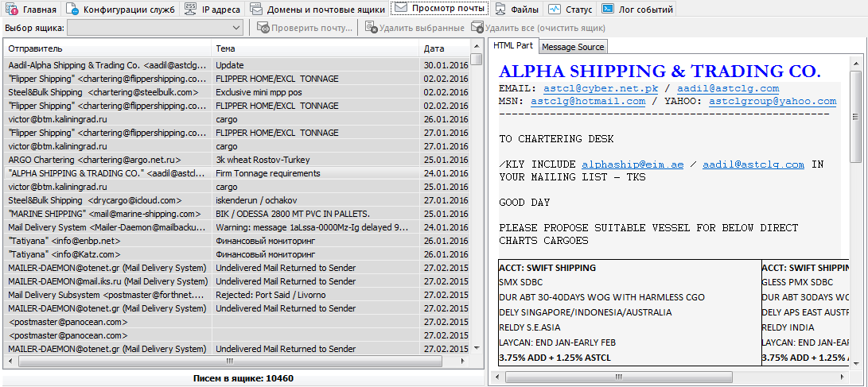Select the Mail Delivery System warning message
The height and width of the screenshot is (387, 868).
237,227
